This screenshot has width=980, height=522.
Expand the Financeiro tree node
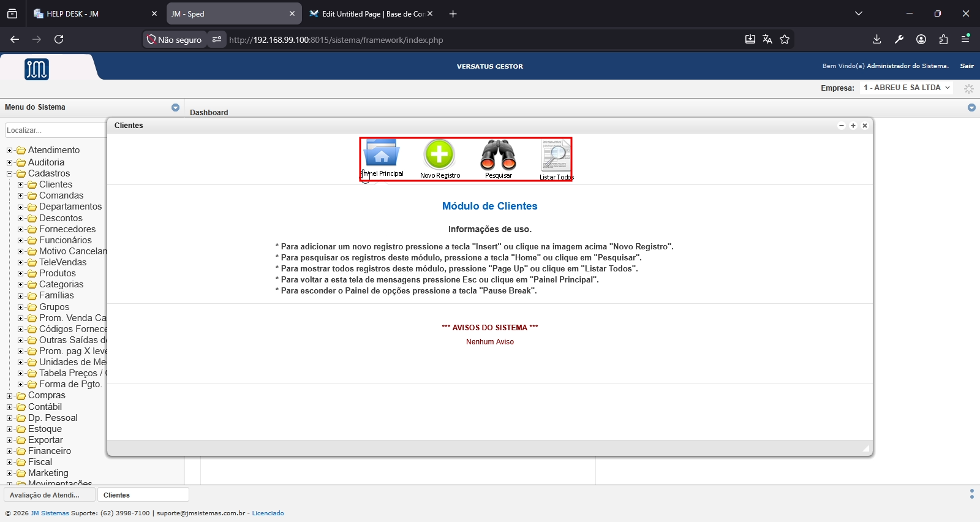point(10,451)
